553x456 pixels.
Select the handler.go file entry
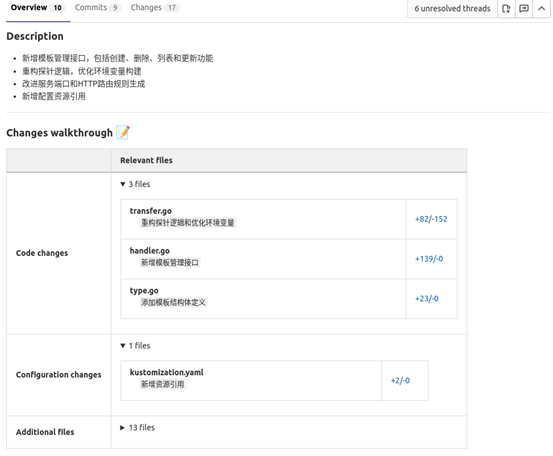pos(150,251)
